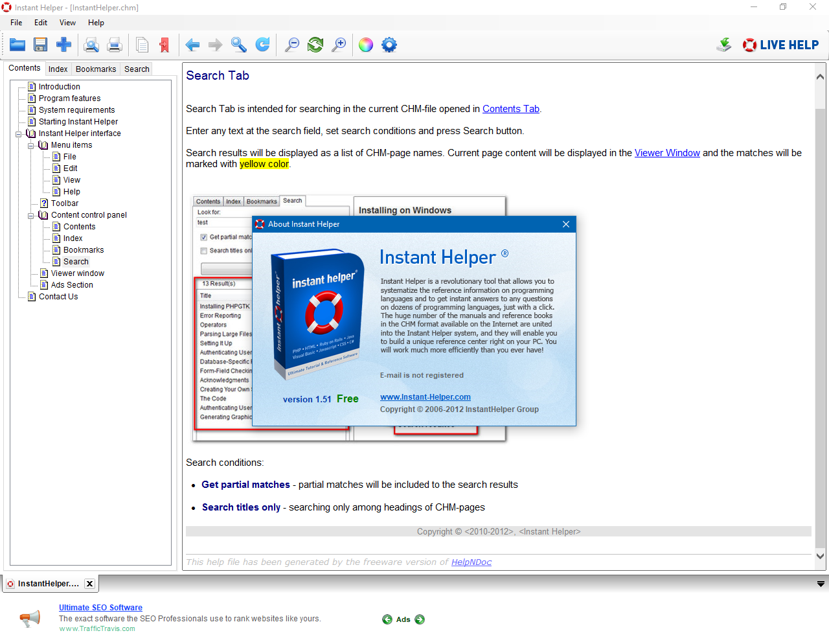
Task: Zoom in with the plus magnifier
Action: (339, 45)
